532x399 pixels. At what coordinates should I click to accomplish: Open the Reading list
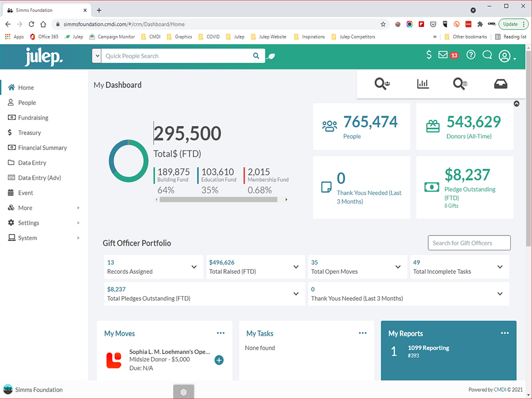[511, 37]
